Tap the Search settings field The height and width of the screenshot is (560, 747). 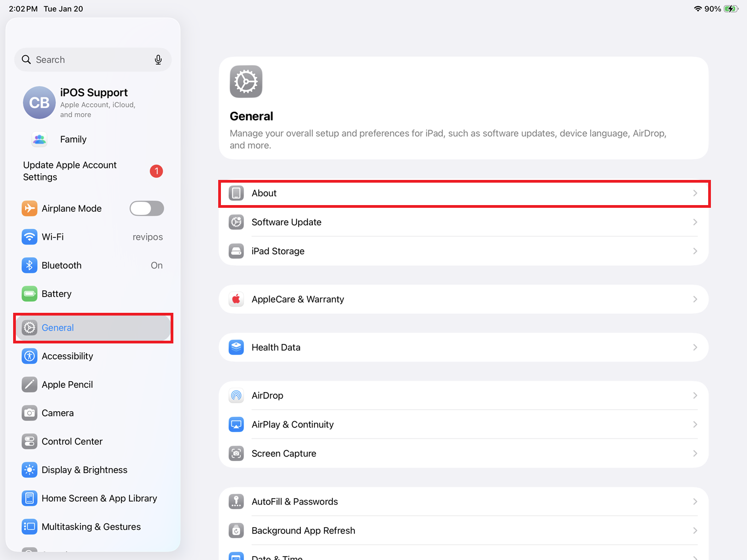point(93,60)
